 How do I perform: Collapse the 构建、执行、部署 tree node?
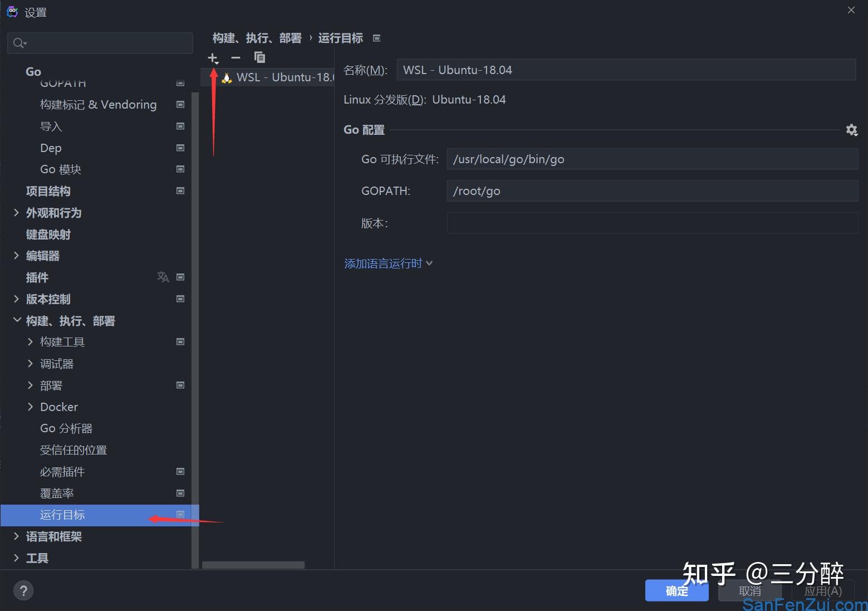[x=16, y=320]
